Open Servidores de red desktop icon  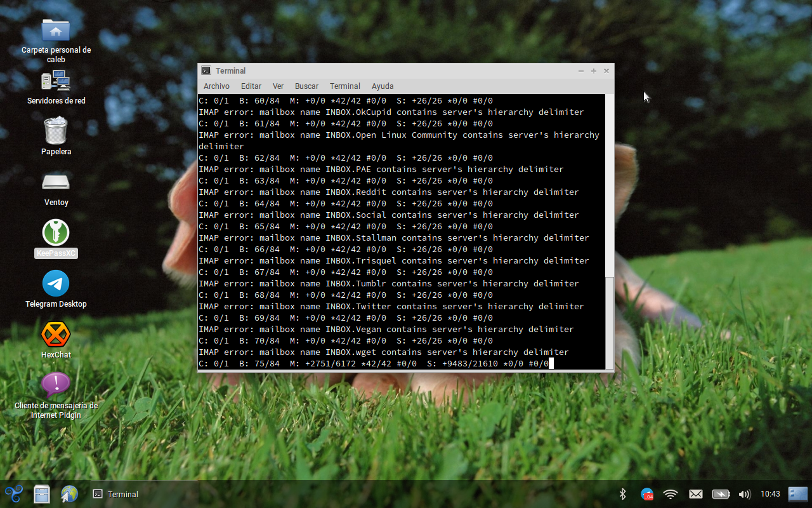tap(56, 81)
